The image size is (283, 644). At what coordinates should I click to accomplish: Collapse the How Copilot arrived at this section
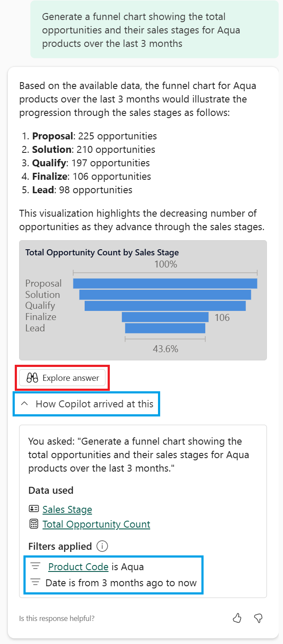click(x=25, y=404)
